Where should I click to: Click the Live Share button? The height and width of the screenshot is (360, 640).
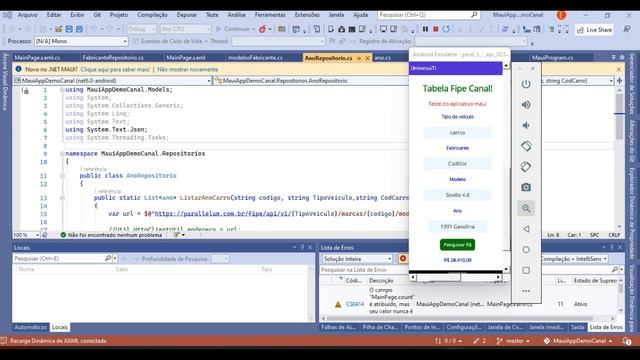click(595, 30)
